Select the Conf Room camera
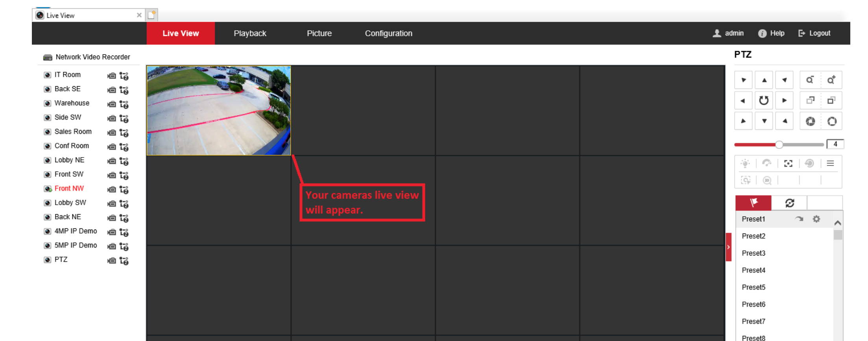Image resolution: width=868 pixels, height=341 pixels. point(72,146)
